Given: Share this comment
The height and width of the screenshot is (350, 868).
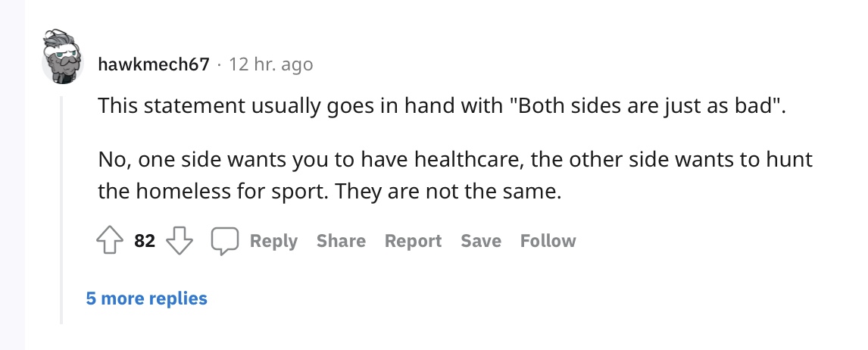Looking at the screenshot, I should (x=341, y=241).
